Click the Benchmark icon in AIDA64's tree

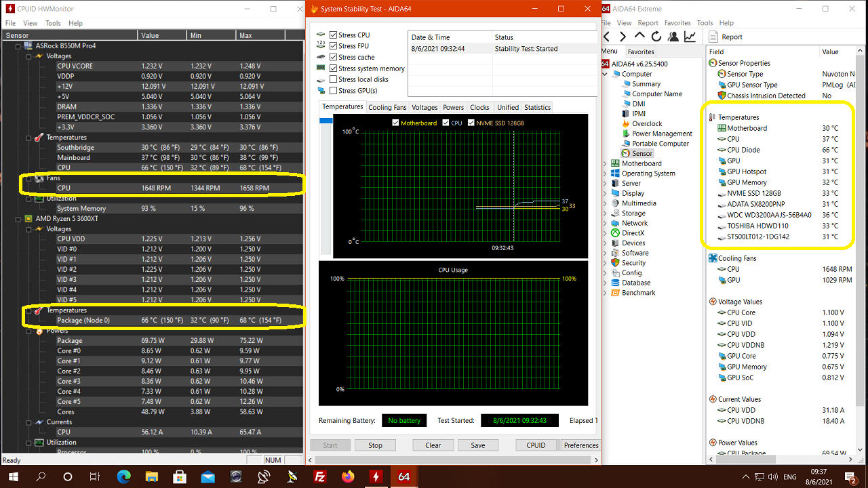(615, 293)
